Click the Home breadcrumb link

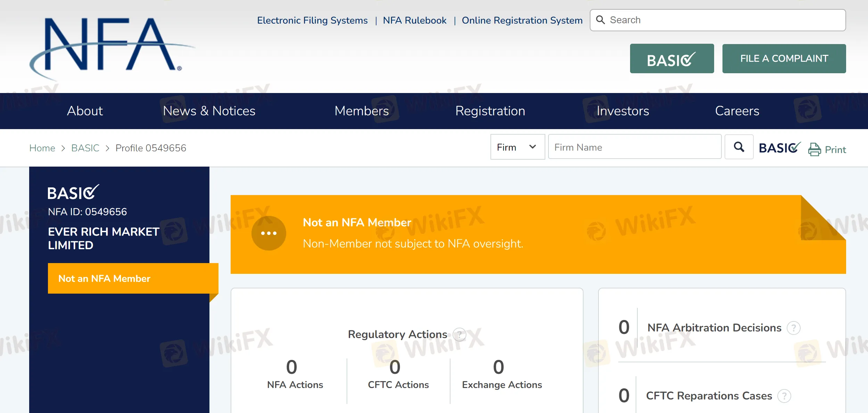click(x=42, y=148)
